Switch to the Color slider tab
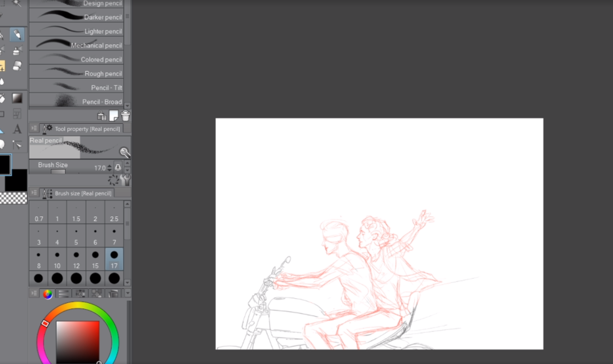 [63, 294]
